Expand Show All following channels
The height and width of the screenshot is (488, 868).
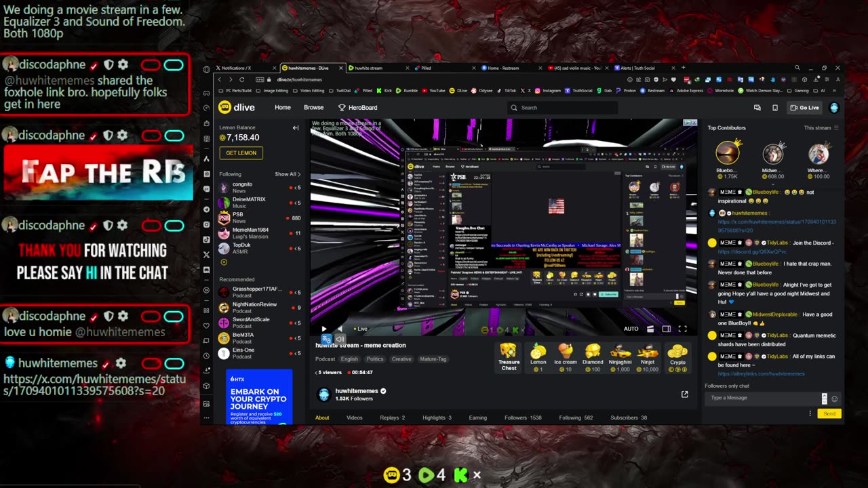click(288, 174)
